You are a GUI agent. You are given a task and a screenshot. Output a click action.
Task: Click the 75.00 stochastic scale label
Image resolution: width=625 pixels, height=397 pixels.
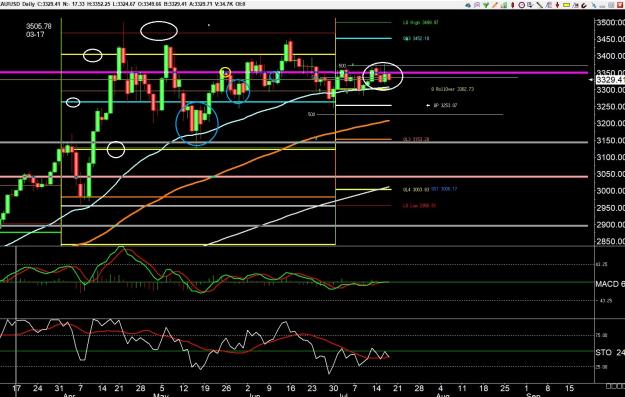pyautogui.click(x=601, y=336)
